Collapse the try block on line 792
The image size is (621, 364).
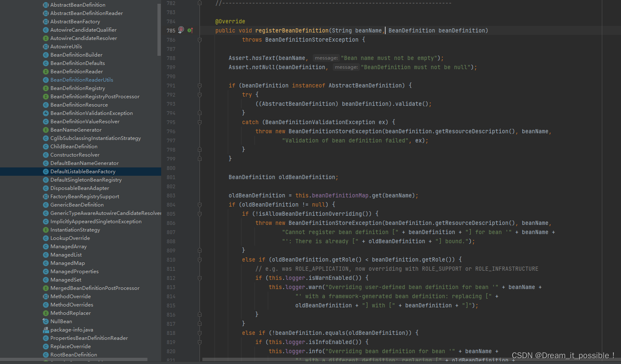point(200,95)
